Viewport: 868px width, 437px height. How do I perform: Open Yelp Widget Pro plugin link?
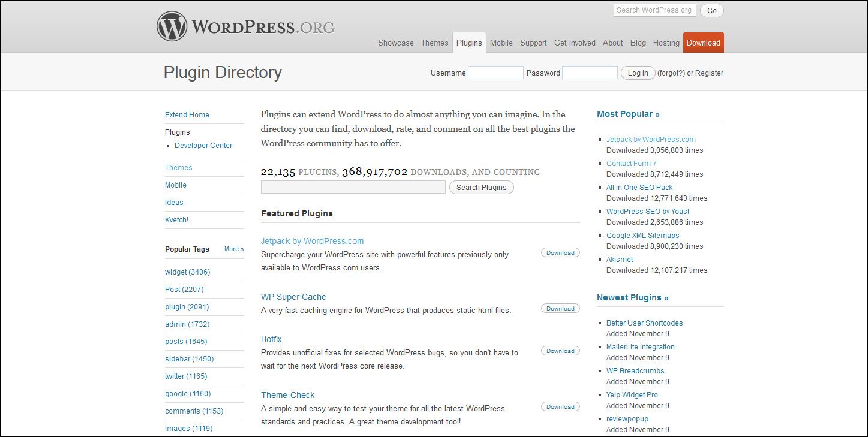[x=632, y=395]
